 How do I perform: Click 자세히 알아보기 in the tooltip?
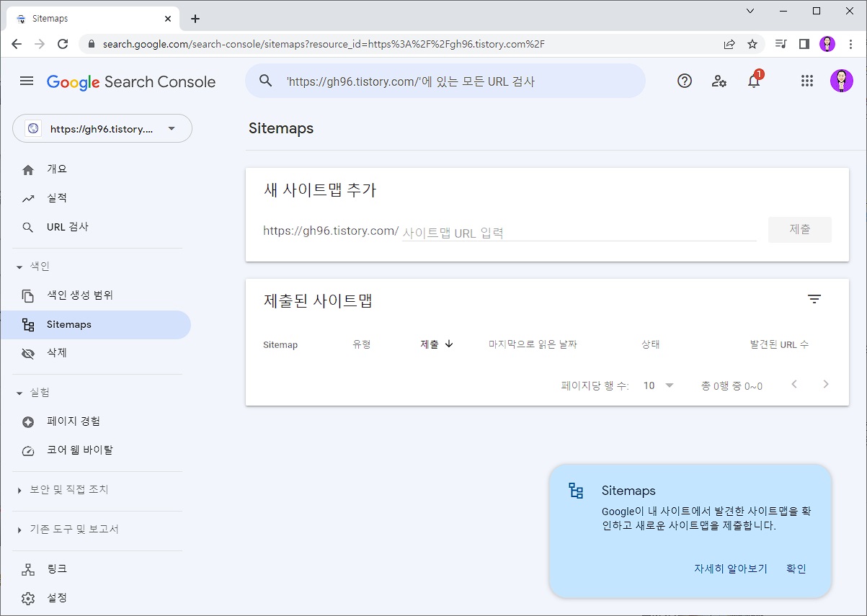[x=731, y=568]
